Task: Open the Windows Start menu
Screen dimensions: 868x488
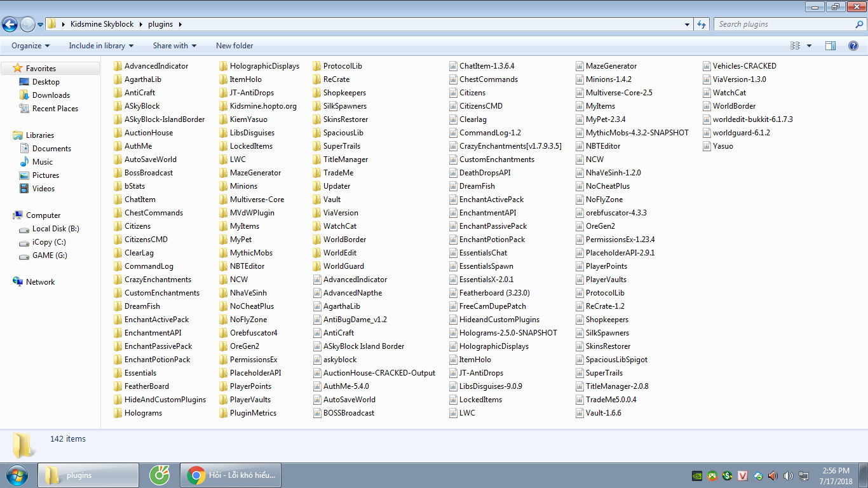Action: point(16,475)
